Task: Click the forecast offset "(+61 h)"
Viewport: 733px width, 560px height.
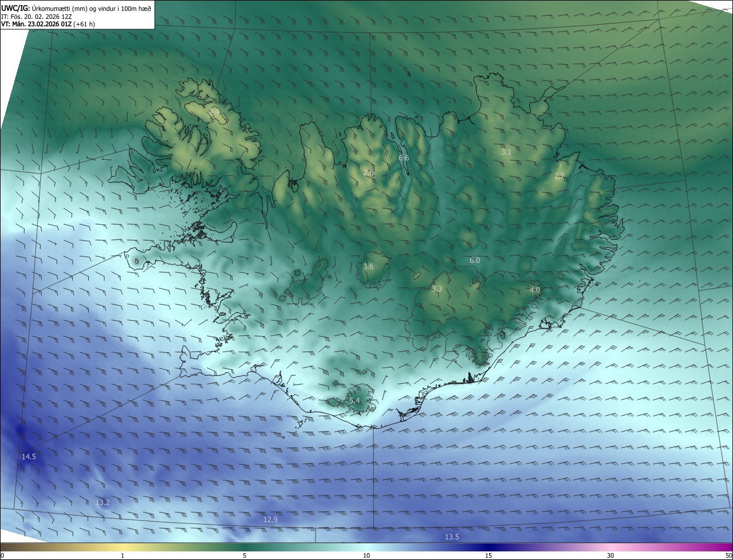Action: pos(84,24)
